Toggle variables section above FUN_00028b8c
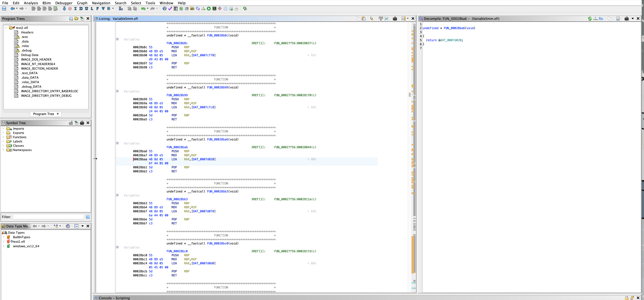This screenshot has height=300, width=644. pyautogui.click(x=117, y=39)
